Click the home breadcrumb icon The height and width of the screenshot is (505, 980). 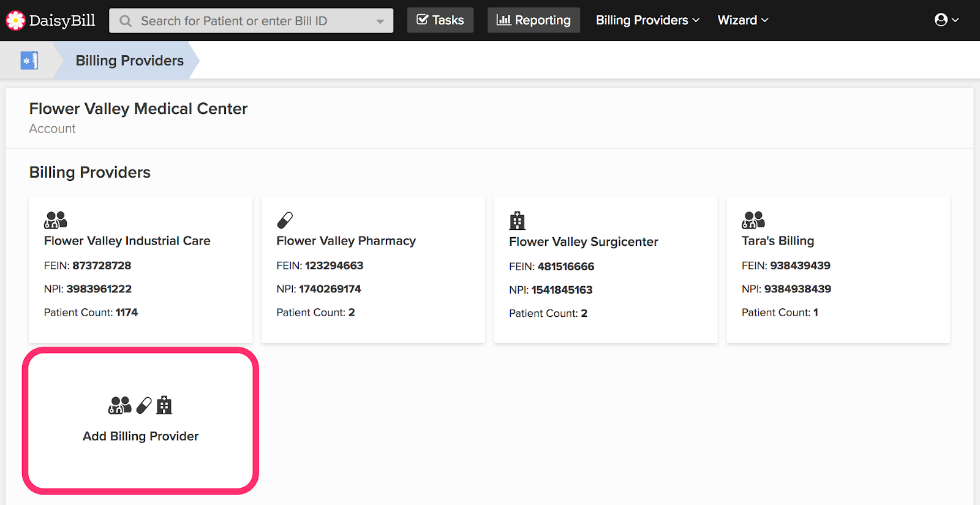pos(29,61)
